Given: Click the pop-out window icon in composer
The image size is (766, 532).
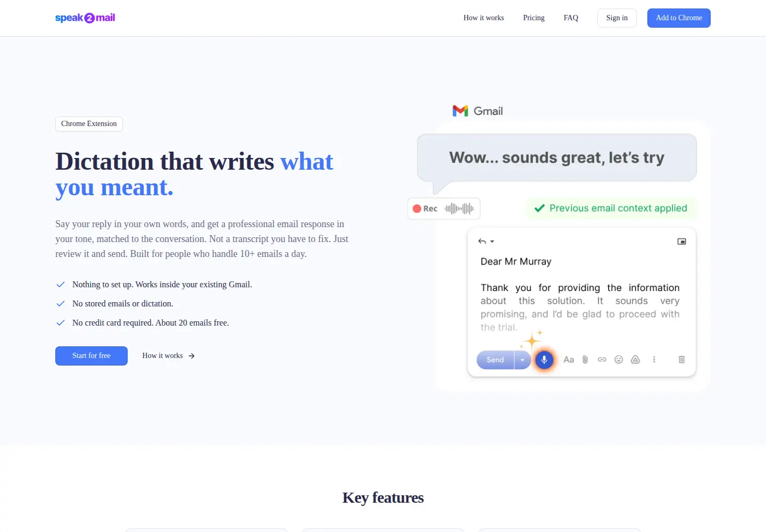Looking at the screenshot, I should click(681, 242).
